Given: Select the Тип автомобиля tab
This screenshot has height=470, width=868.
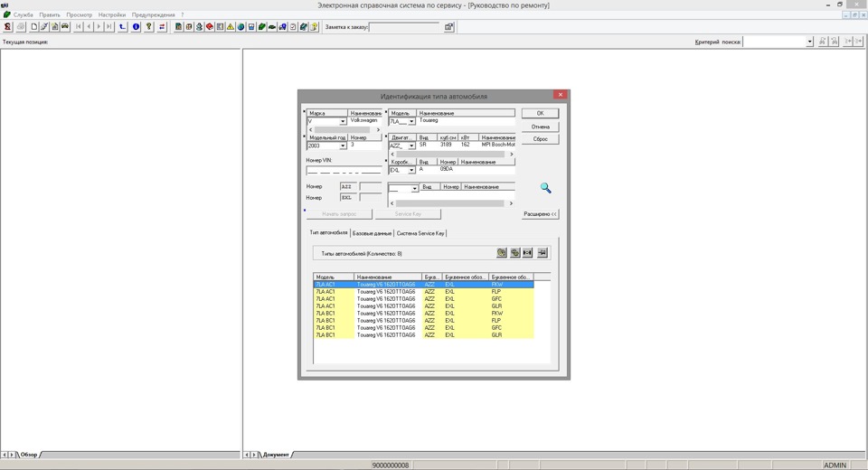Looking at the screenshot, I should pyautogui.click(x=329, y=232).
